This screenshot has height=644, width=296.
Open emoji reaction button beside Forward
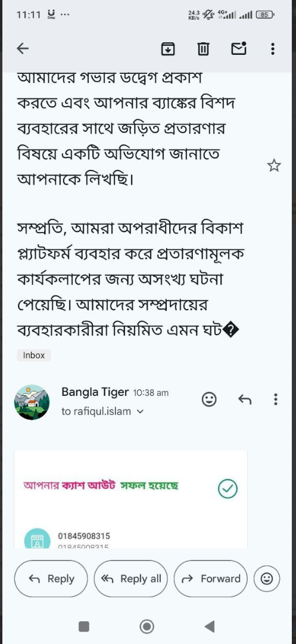tap(267, 578)
